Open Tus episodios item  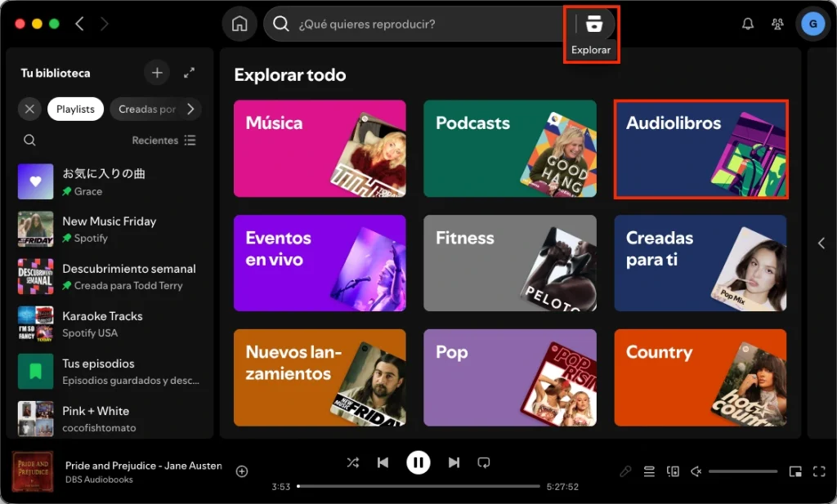click(x=110, y=371)
